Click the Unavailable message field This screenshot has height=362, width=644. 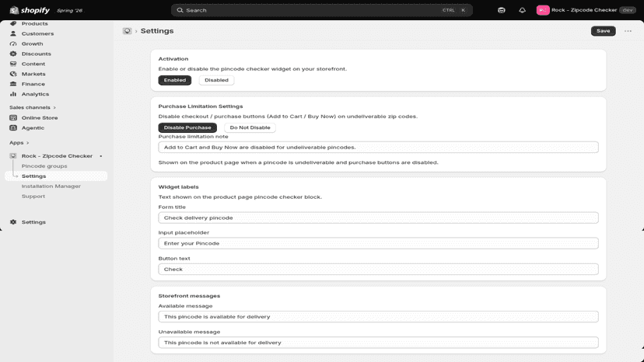[378, 343]
